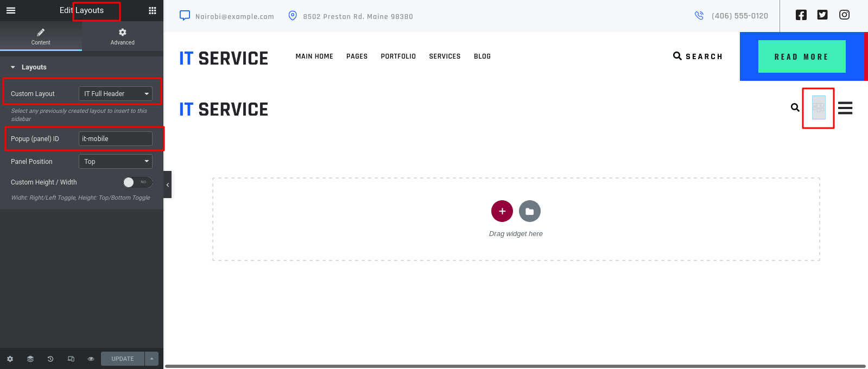Screen dimensions: 868x369
Task: Toggle responsive mode icon
Action: coord(71,359)
